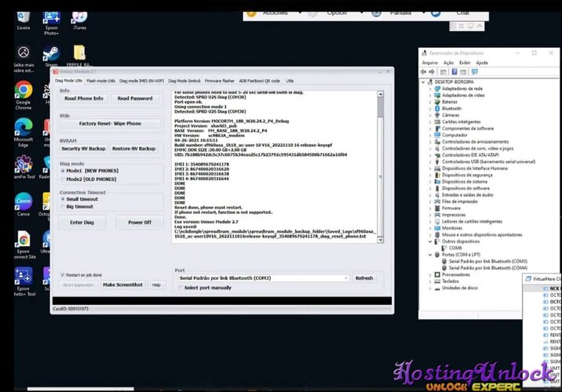This screenshot has height=392, width=562.
Task: Select the Impressoras device category
Action: click(x=454, y=215)
